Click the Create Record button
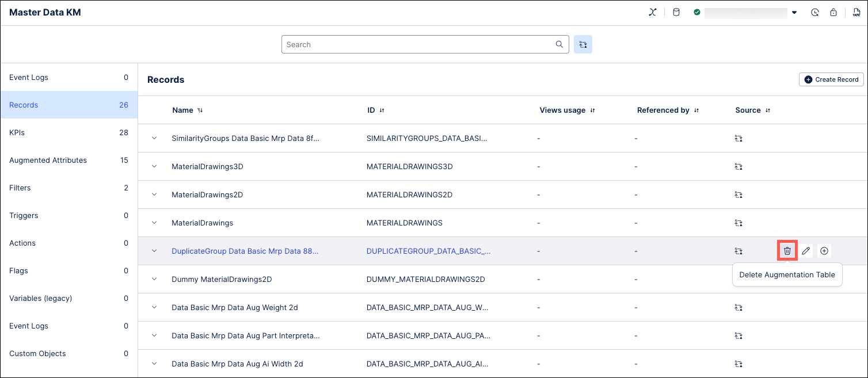Viewport: 868px width, 378px height. click(x=831, y=79)
